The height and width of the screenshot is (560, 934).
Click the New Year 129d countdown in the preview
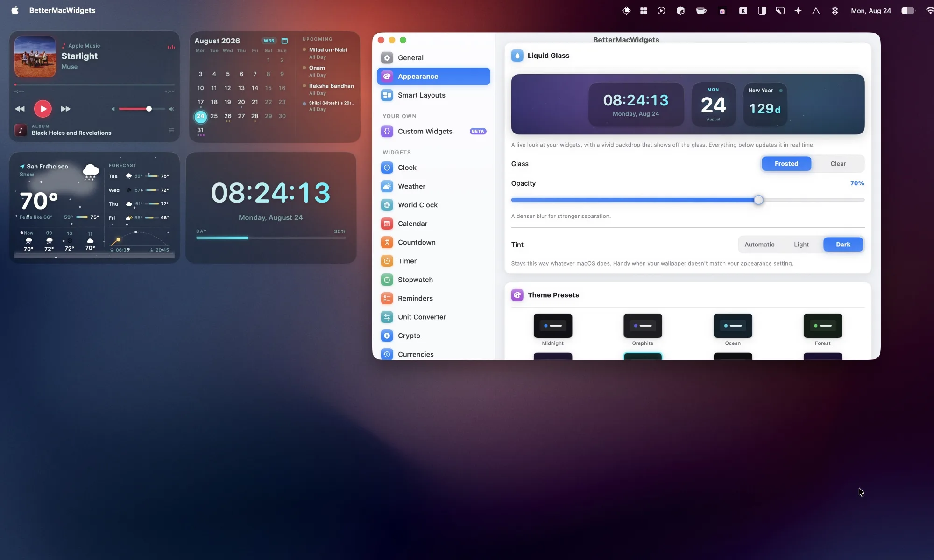[765, 104]
